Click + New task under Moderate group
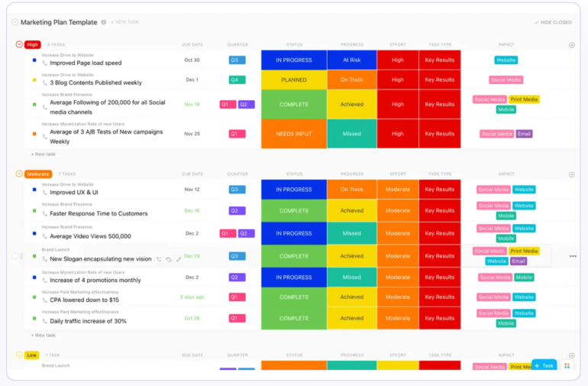Viewport: 588px width, 386px height. pos(43,336)
